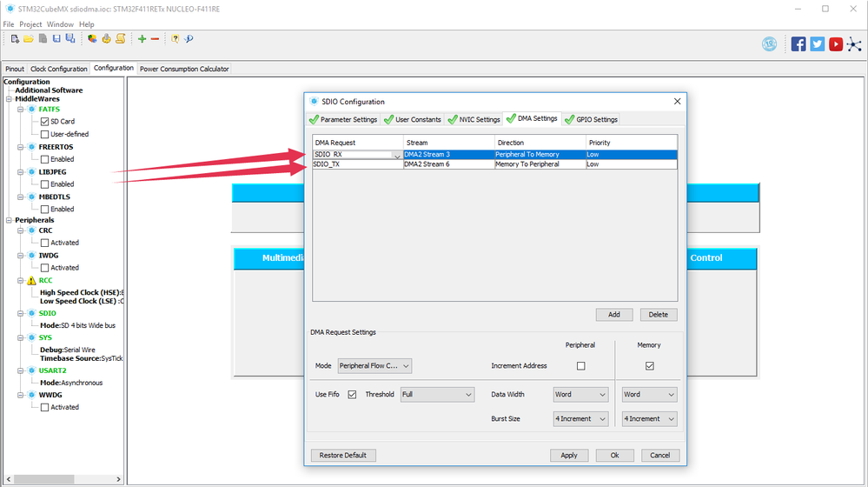Click the Apply button

[x=569, y=456]
